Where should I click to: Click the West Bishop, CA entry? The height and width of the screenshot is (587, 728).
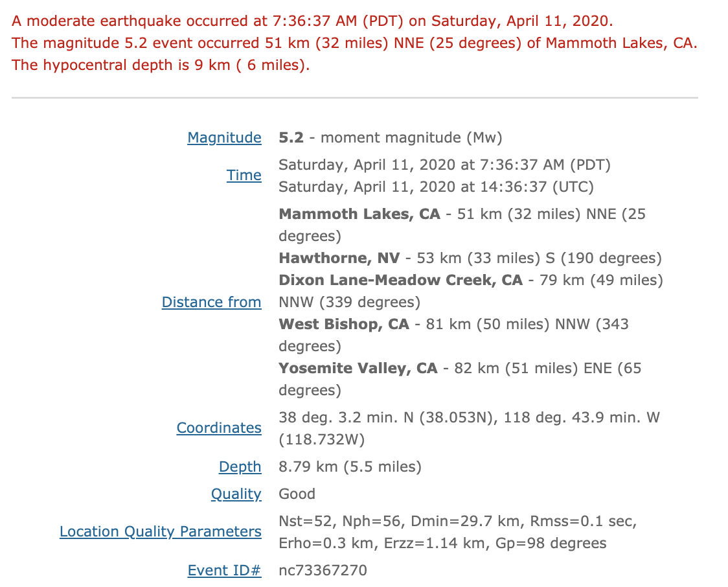pyautogui.click(x=453, y=336)
